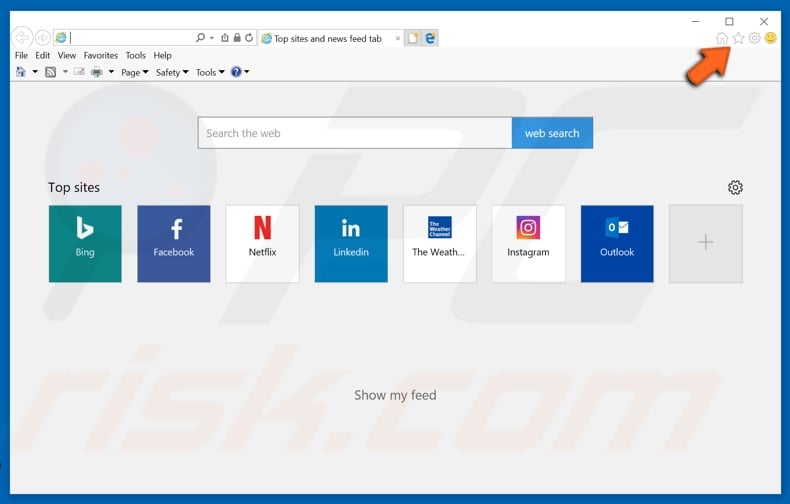The image size is (790, 504).
Task: Open a new tab with the New Tab button
Action: [x=413, y=38]
